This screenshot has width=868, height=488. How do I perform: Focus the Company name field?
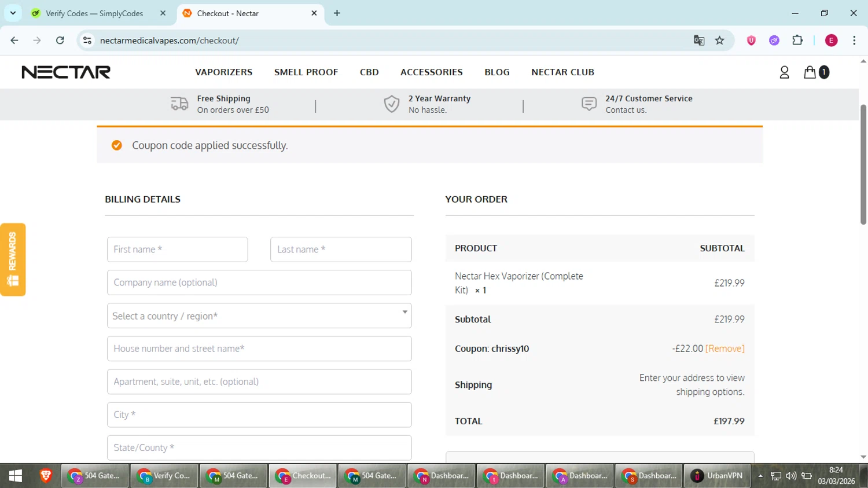tap(259, 282)
